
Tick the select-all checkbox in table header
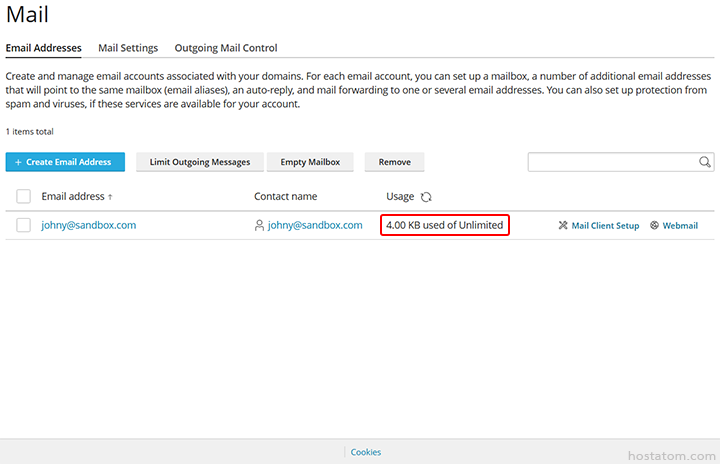(24, 197)
